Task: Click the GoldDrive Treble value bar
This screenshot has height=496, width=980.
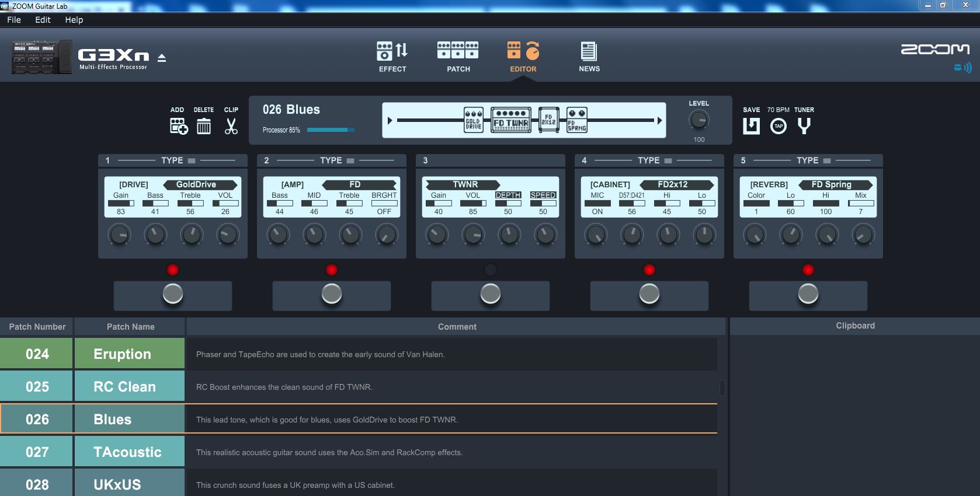Action: pyautogui.click(x=190, y=203)
